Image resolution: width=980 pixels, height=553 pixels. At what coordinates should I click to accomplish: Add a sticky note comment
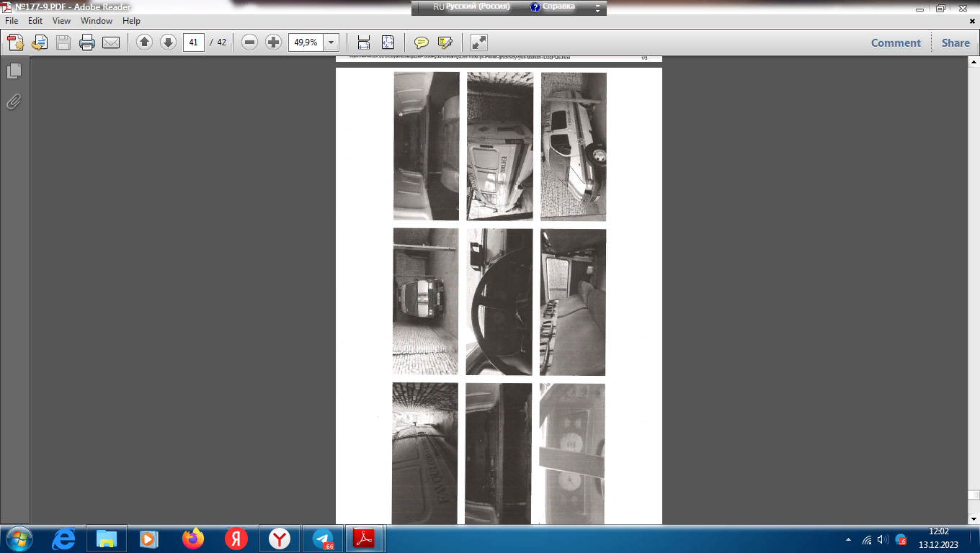click(422, 42)
